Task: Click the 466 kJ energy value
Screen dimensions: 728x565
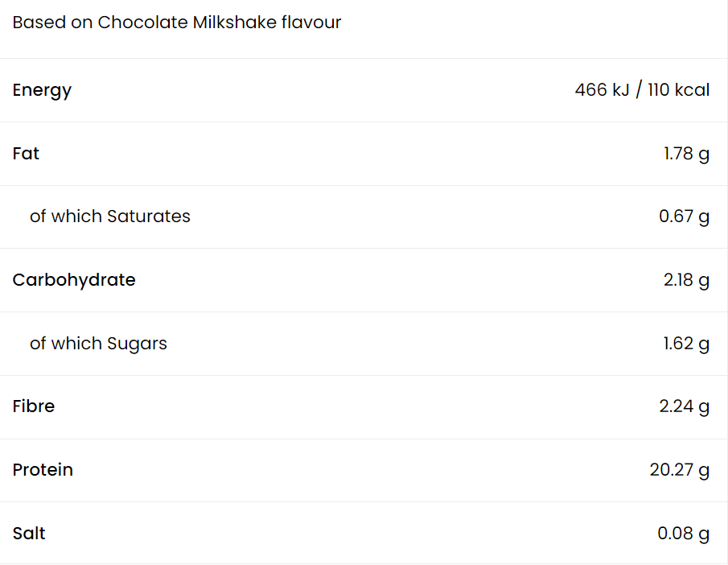Action: (602, 90)
